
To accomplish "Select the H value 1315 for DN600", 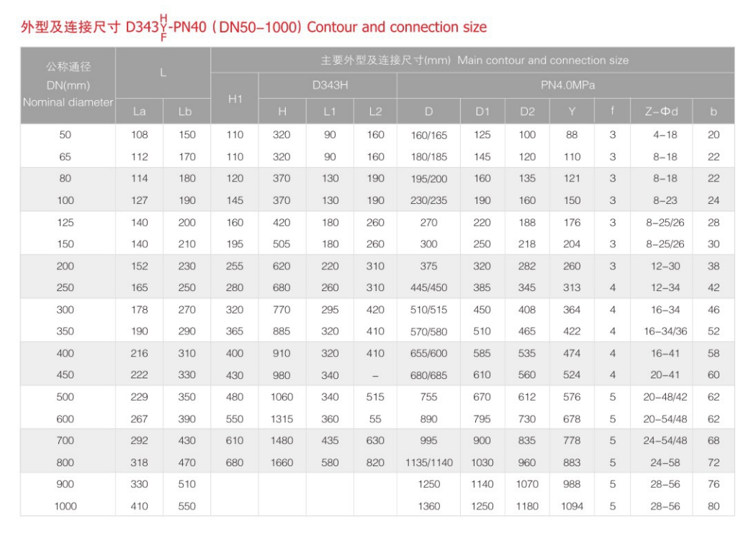I will (282, 419).
